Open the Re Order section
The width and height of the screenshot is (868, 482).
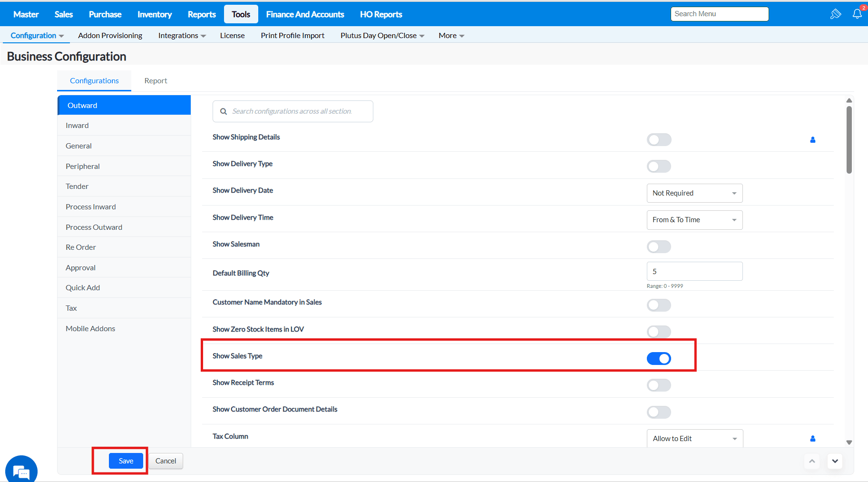(124, 247)
